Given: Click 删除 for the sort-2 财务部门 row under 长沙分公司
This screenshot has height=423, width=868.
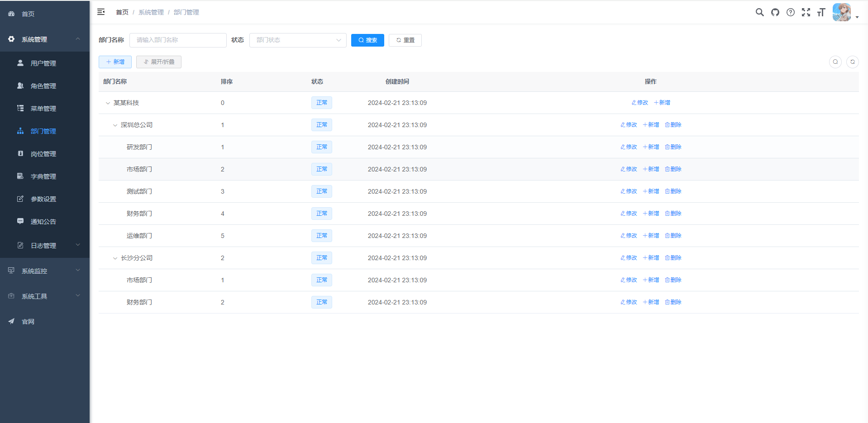Looking at the screenshot, I should [673, 302].
